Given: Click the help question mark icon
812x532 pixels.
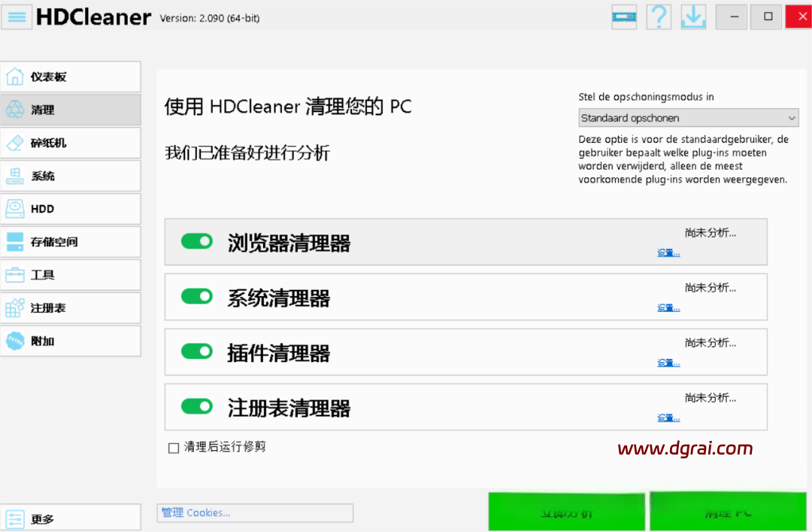Looking at the screenshot, I should coord(659,17).
